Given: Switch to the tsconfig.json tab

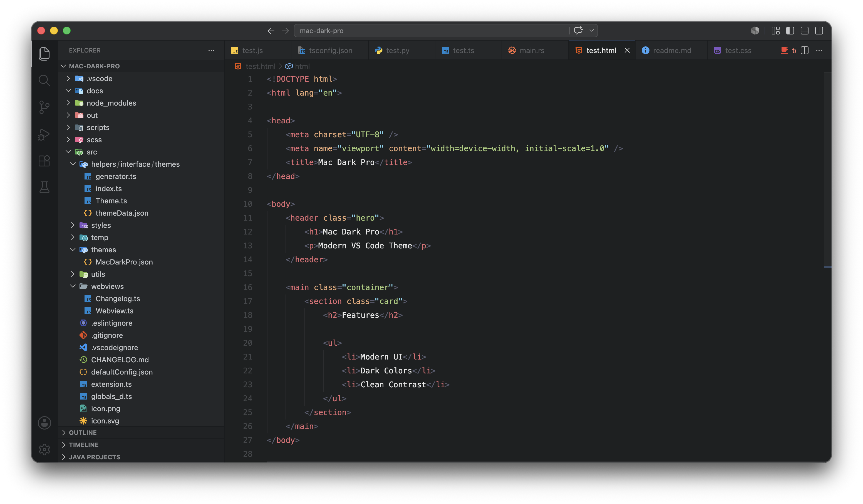Looking at the screenshot, I should [x=329, y=50].
